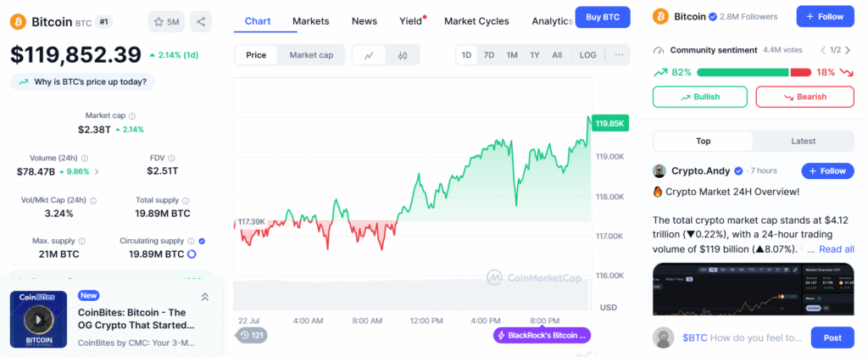Switch community feed to Latest
This screenshot has height=357, width=868.
(803, 141)
